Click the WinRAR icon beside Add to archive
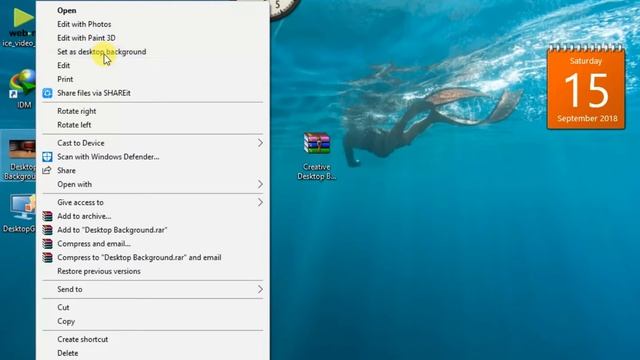The width and height of the screenshot is (640, 360). [47, 216]
